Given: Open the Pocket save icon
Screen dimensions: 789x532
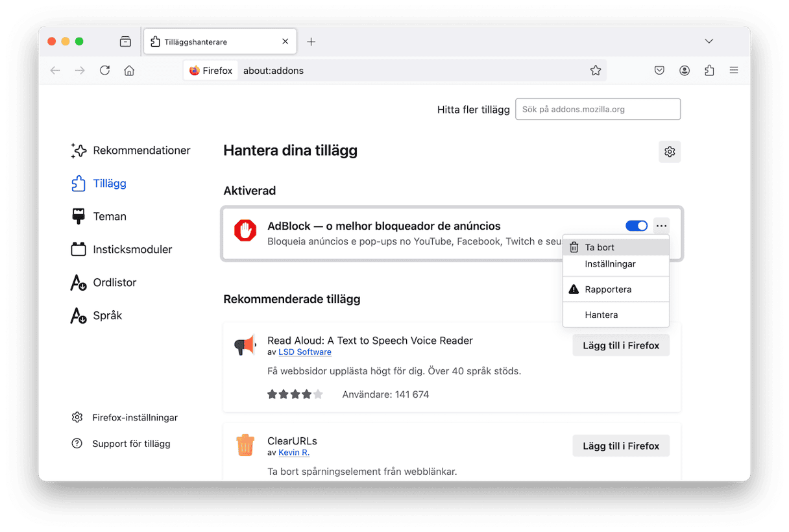Looking at the screenshot, I should pos(659,71).
